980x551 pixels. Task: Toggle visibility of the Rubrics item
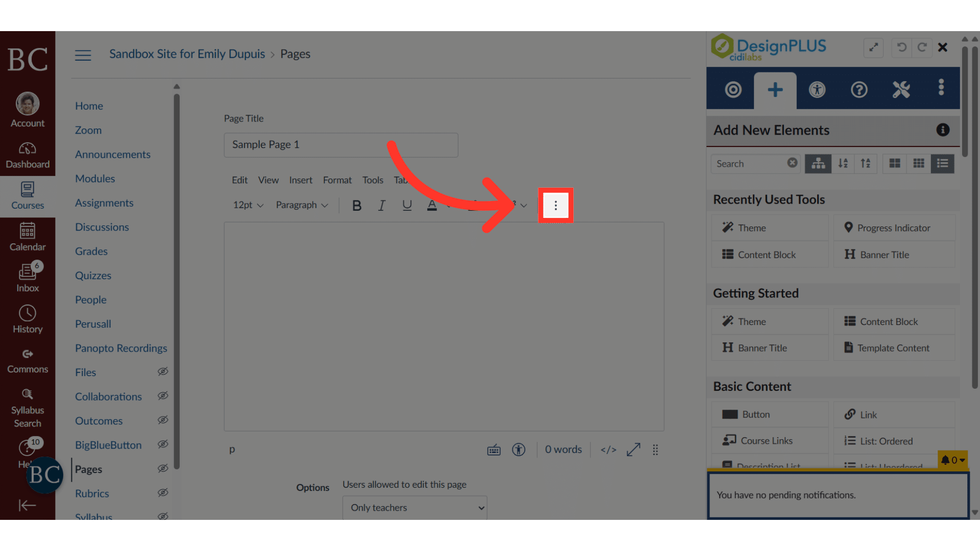[x=162, y=492]
